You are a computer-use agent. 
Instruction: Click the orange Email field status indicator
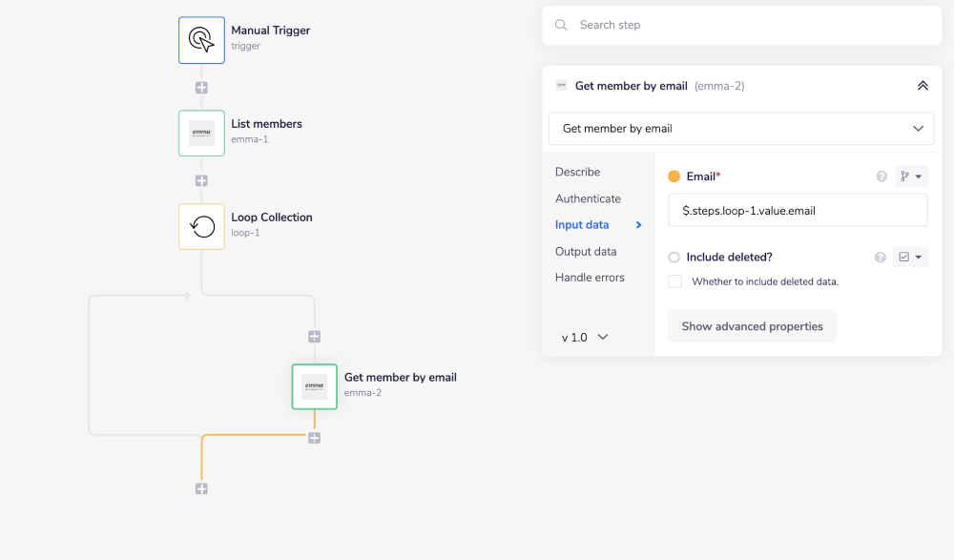click(x=674, y=176)
